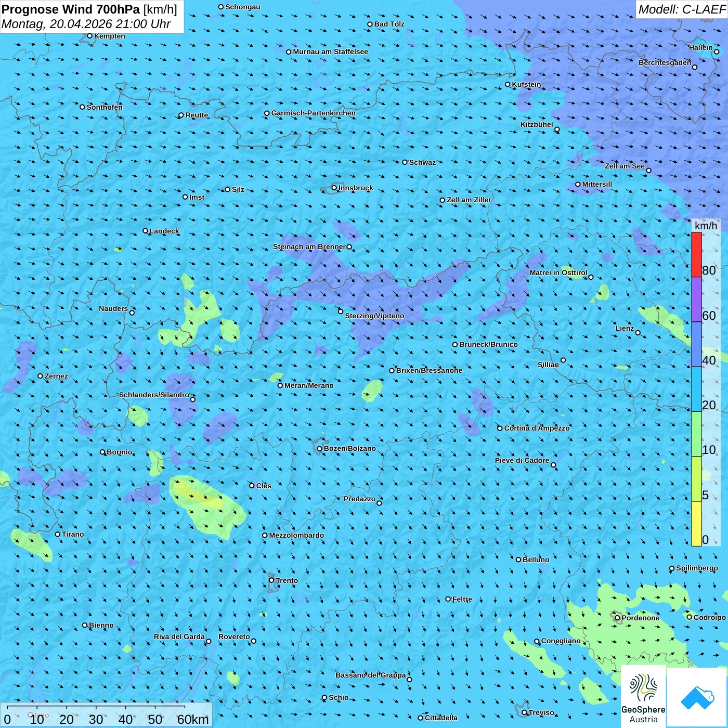
Task: Click the Sterzing/Vipiteno location dot
Action: pyautogui.click(x=341, y=311)
